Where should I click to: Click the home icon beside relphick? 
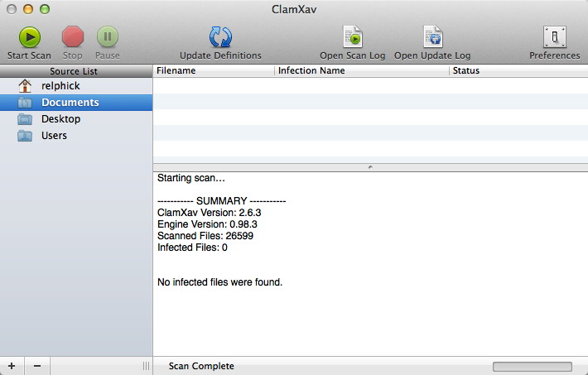coord(25,86)
